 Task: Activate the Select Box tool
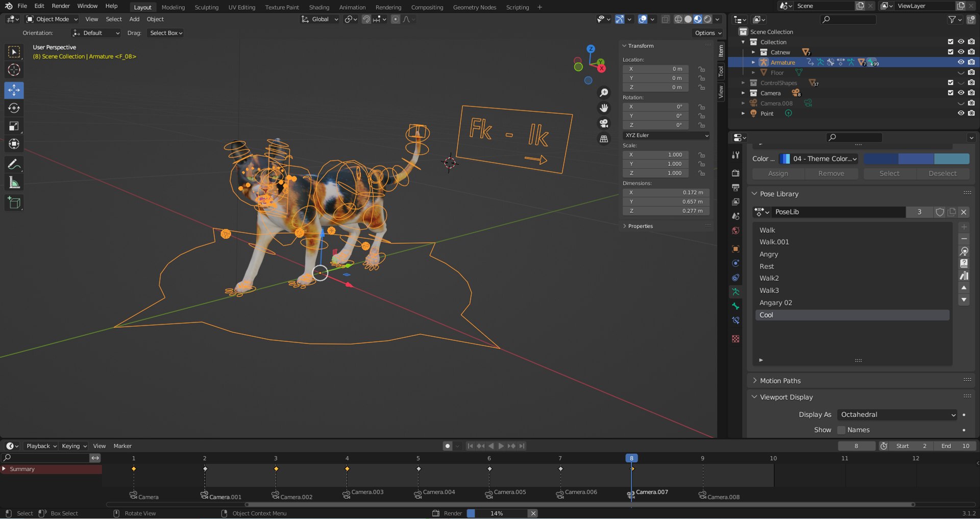tap(14, 52)
